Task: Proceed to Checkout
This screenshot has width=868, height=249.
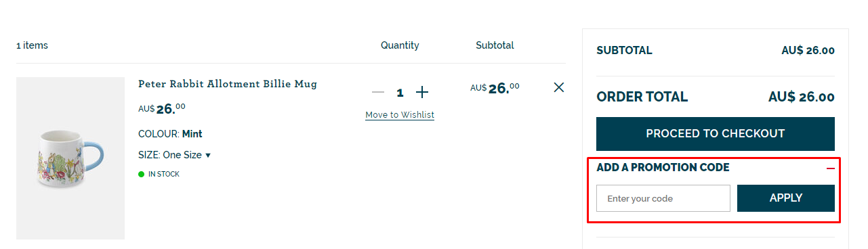Action: (716, 134)
